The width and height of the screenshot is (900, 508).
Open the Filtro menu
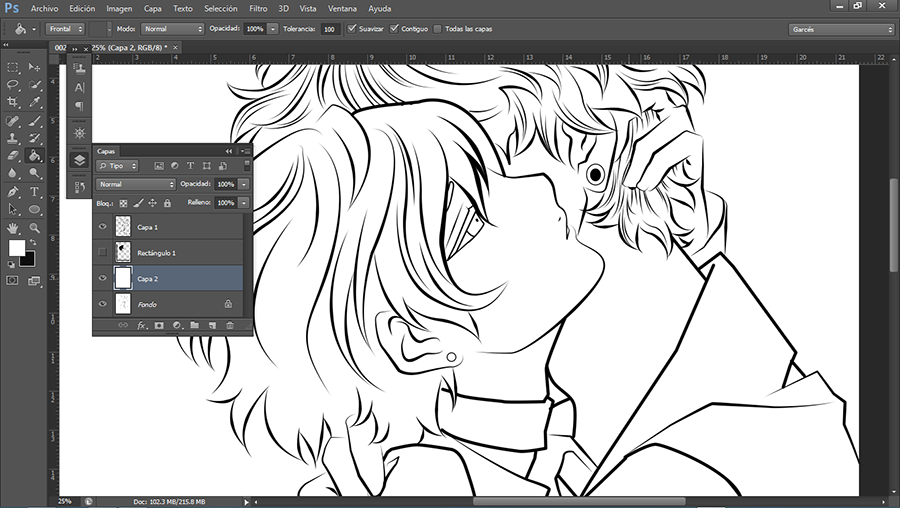(x=258, y=8)
